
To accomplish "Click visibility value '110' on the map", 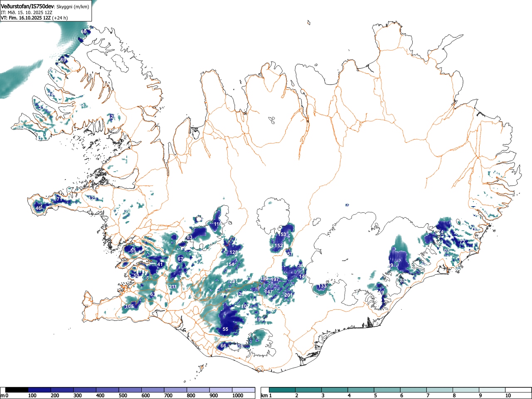I will point(218,224).
